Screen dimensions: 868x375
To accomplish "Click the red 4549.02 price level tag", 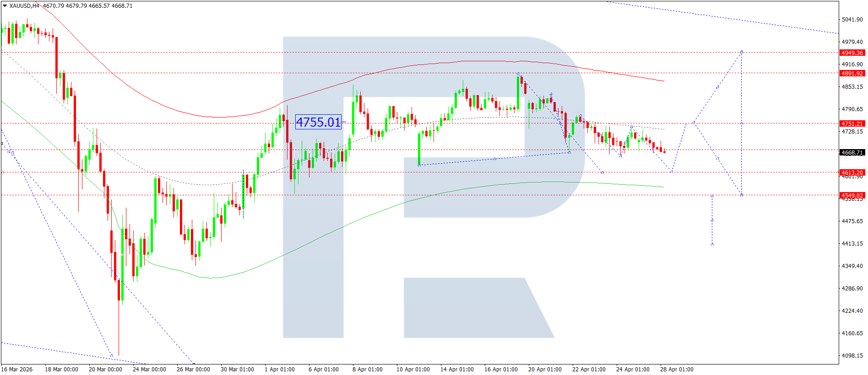I will 852,195.
